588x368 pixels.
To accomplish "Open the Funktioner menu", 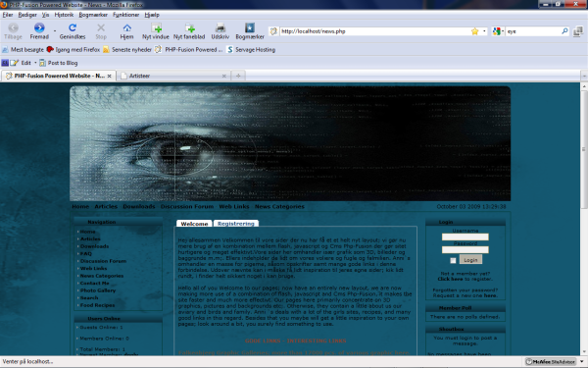I will pyautogui.click(x=126, y=15).
